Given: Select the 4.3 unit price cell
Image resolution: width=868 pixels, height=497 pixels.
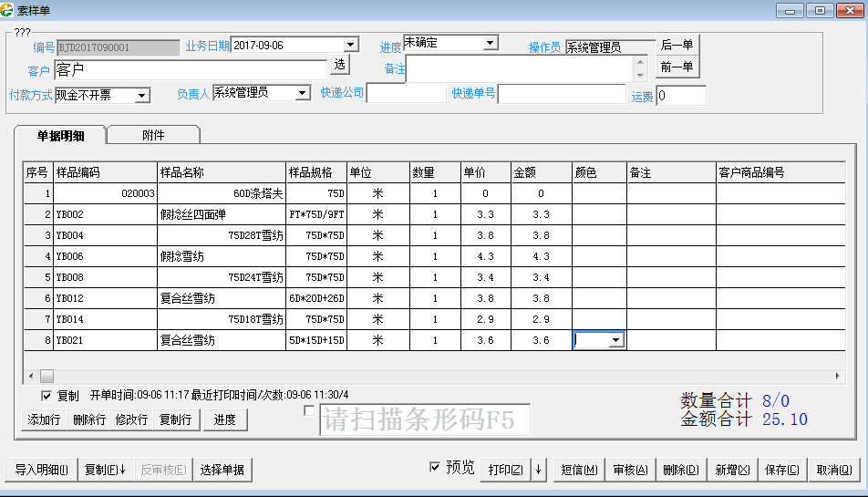Looking at the screenshot, I should click(486, 257).
